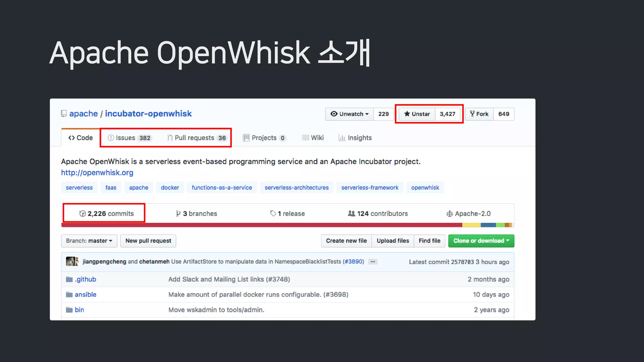Image resolution: width=644 pixels, height=362 pixels.
Task: Click the Apache-2.0 license scale icon
Action: 450,214
